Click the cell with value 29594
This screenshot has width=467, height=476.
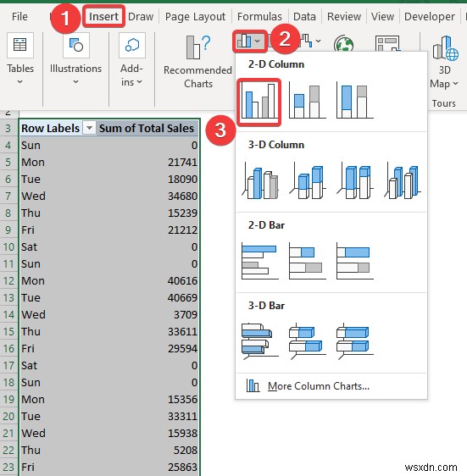coord(147,348)
